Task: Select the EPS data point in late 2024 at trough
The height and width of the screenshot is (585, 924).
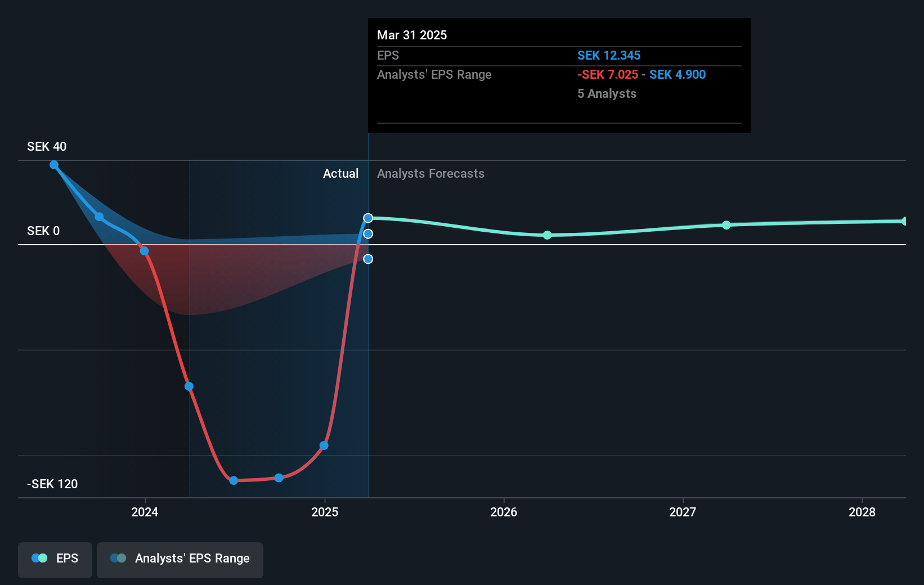Action: point(279,478)
